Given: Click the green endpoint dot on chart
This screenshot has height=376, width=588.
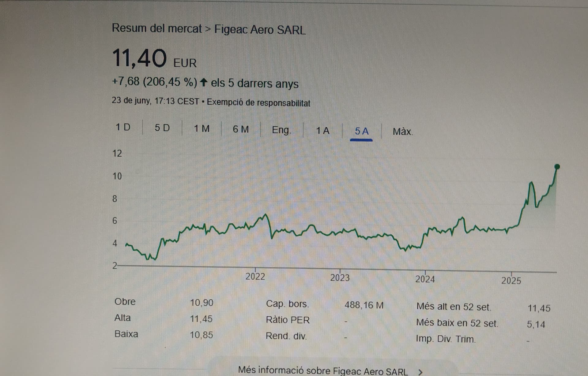Looking at the screenshot, I should pos(557,167).
